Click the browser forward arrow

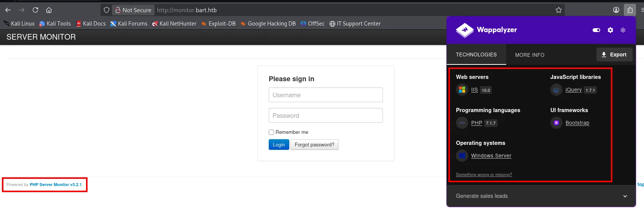(x=22, y=10)
